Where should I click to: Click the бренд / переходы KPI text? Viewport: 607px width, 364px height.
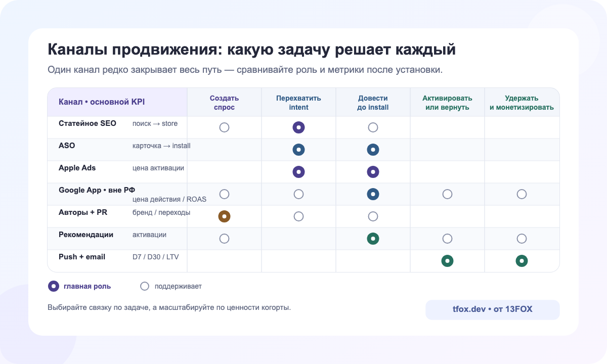point(161,212)
